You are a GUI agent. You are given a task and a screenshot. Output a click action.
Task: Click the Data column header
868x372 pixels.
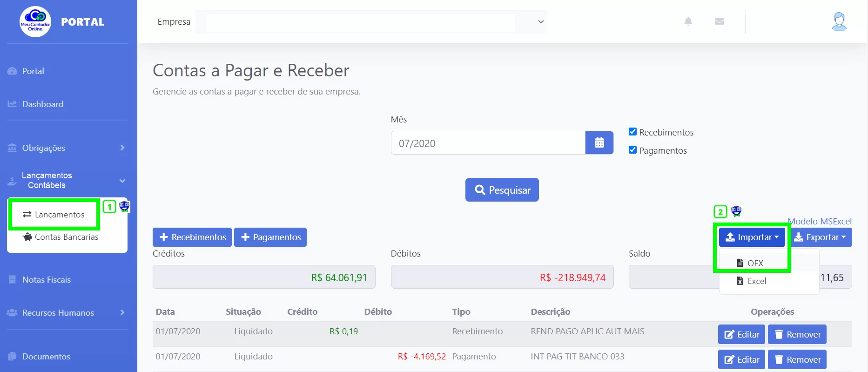165,312
